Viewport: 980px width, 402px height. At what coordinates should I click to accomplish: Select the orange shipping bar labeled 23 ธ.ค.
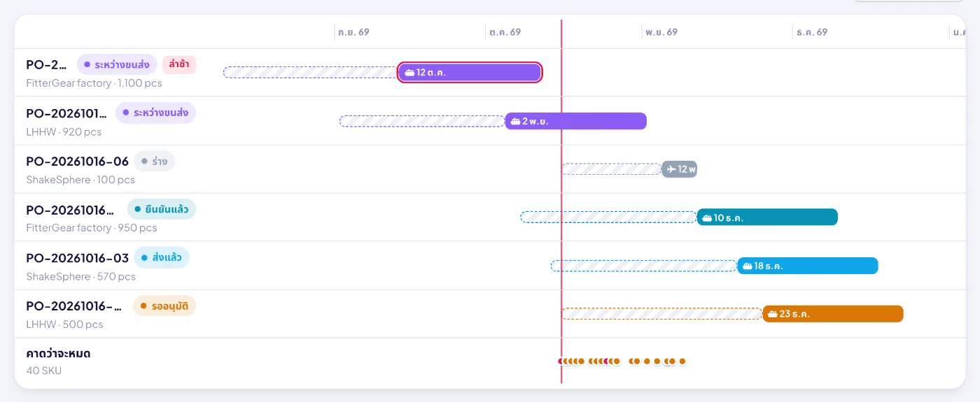coord(833,314)
